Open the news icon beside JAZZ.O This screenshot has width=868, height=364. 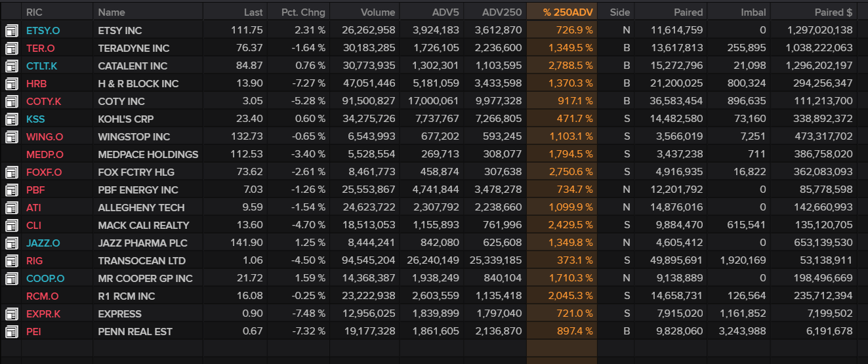point(11,243)
